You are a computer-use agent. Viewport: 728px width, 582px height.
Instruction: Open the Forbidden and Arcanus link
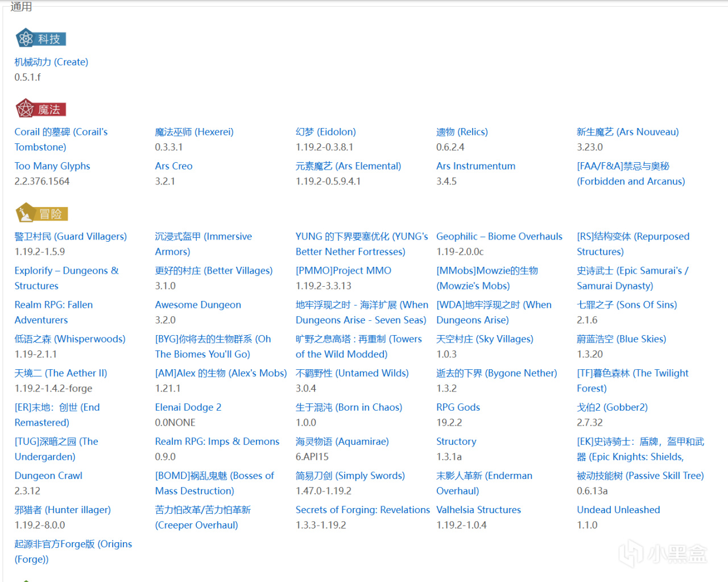pyautogui.click(x=631, y=174)
